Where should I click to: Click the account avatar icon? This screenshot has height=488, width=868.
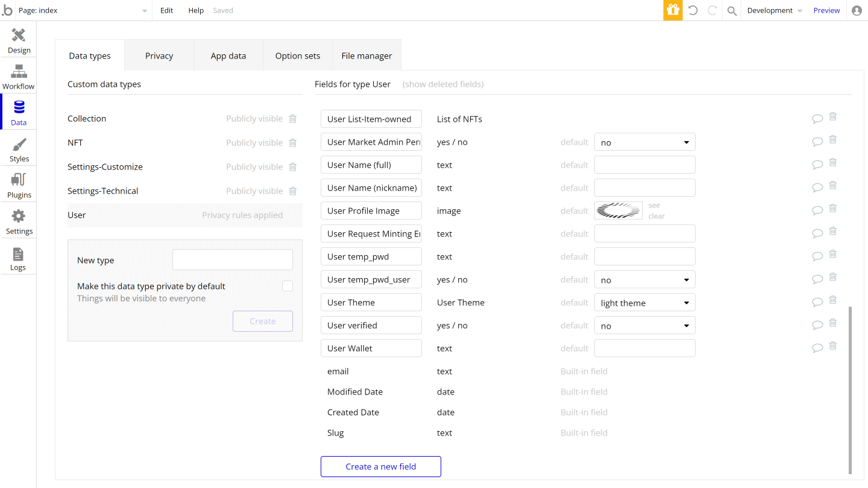pos(857,10)
